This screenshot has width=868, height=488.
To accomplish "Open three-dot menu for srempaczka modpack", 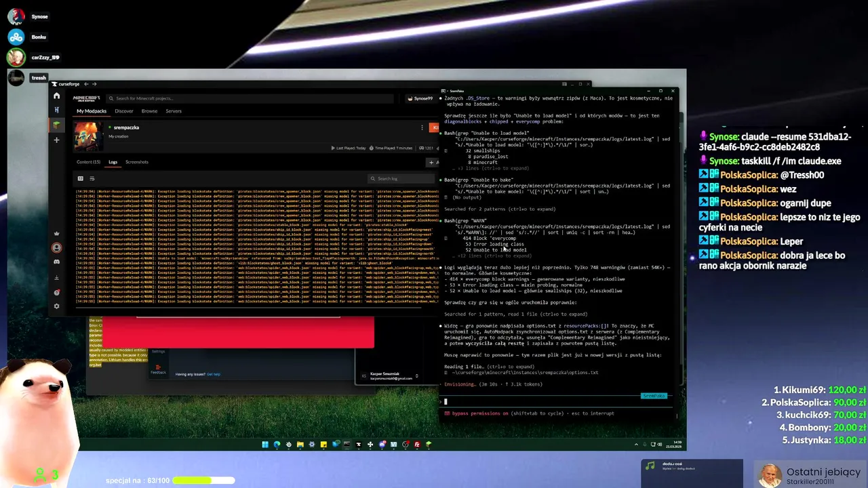I will click(422, 127).
